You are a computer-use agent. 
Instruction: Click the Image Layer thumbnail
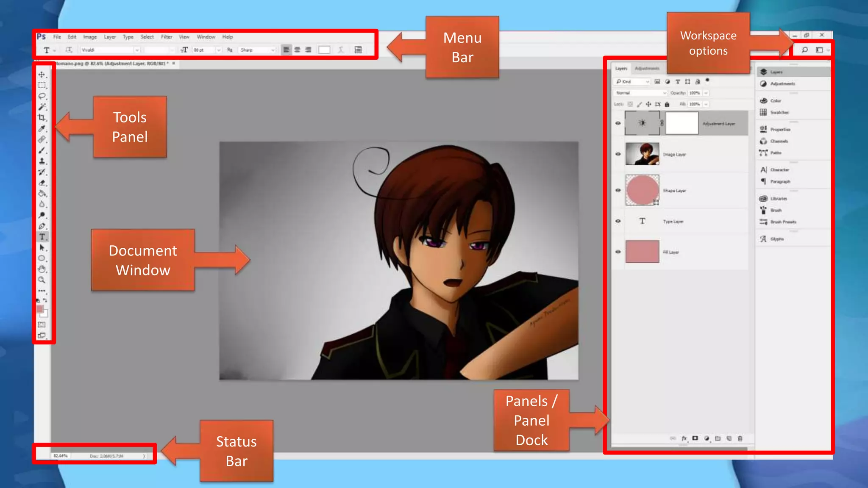[x=642, y=154]
